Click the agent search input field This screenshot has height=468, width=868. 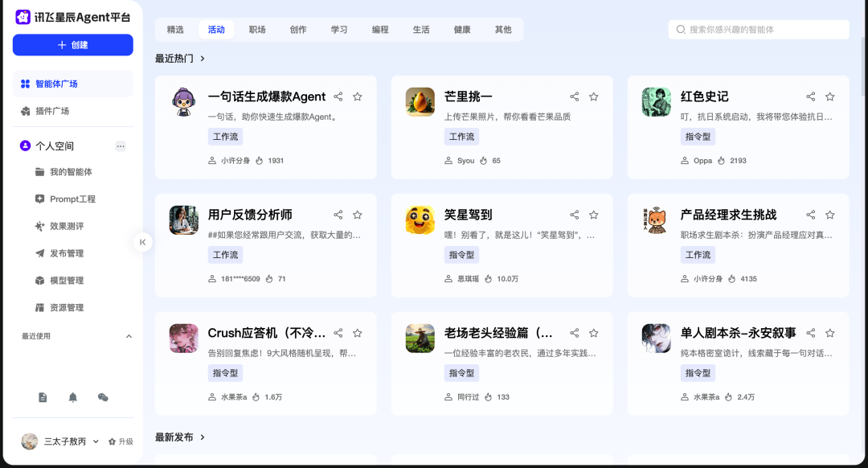click(x=759, y=29)
